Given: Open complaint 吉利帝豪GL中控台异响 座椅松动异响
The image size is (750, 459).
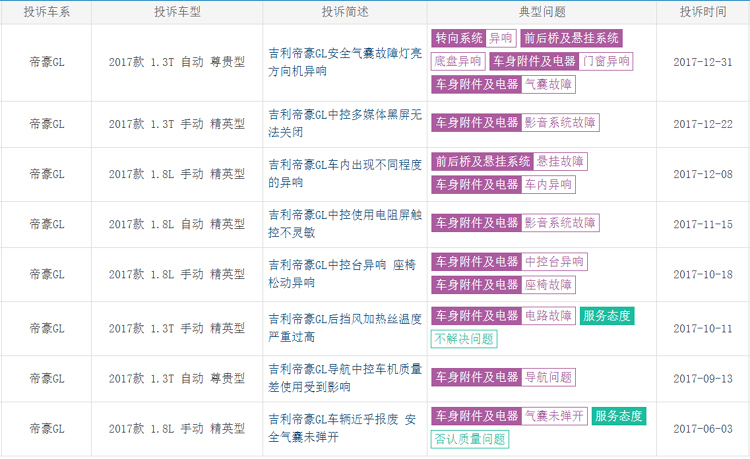Looking at the screenshot, I should 342,274.
